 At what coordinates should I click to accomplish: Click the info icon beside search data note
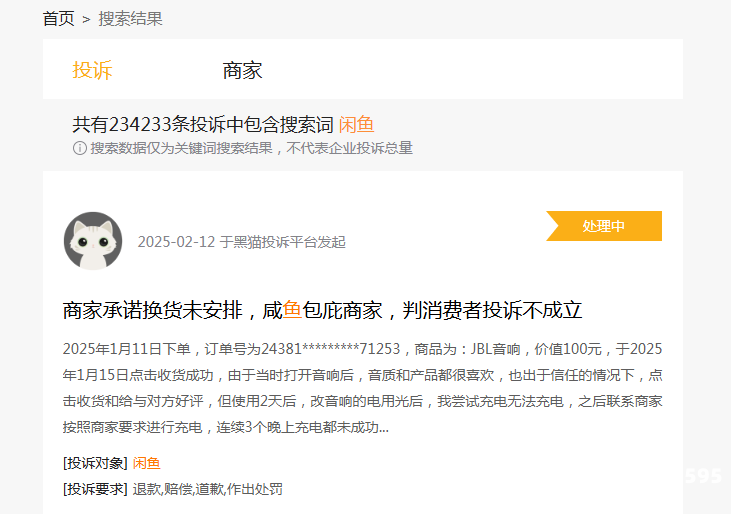click(x=79, y=148)
